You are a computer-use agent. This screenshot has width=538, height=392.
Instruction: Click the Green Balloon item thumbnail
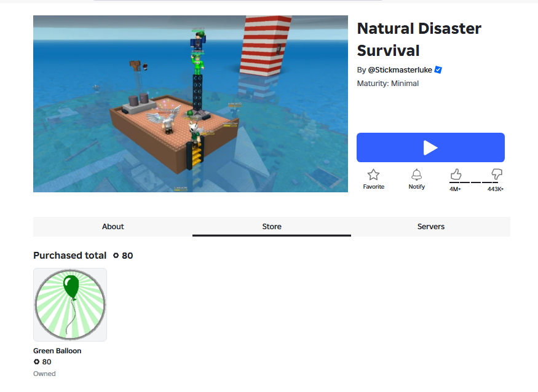70,305
